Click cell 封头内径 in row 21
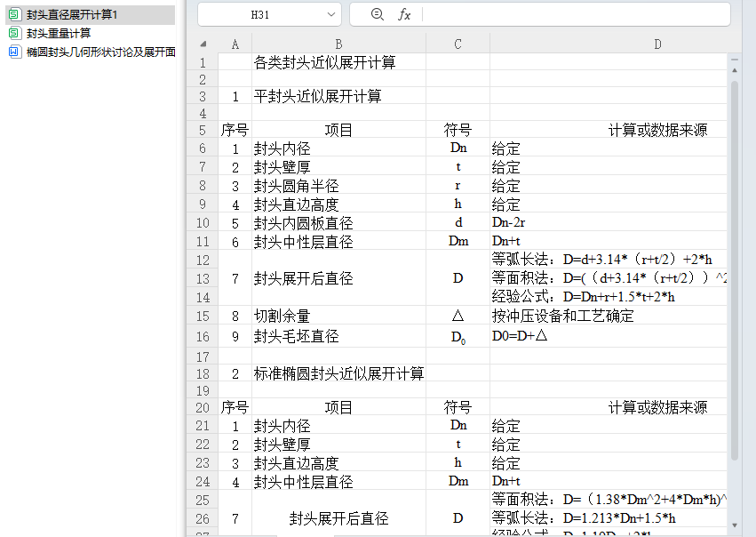This screenshot has height=537, width=756. click(x=339, y=426)
